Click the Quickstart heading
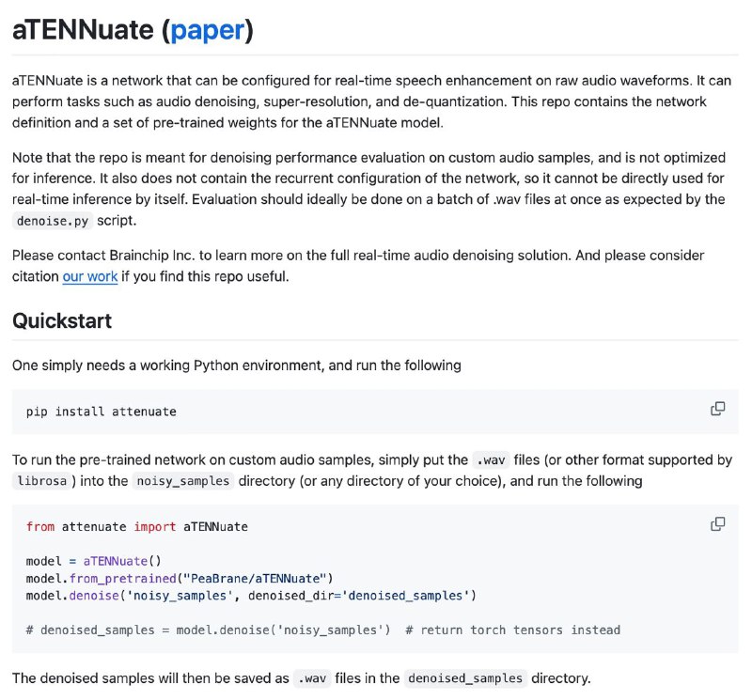The image size is (752, 700). [x=62, y=320]
